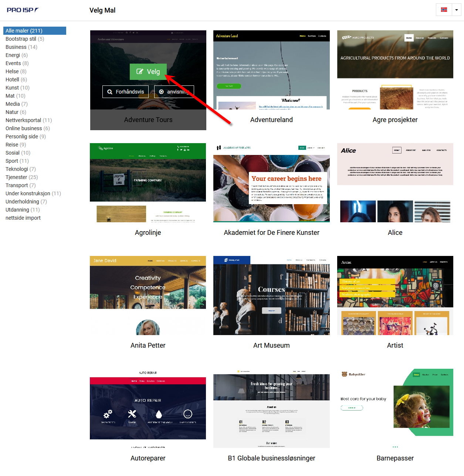Select the Agre prosjekter template thumbnail
464x476 pixels.
click(x=395, y=70)
